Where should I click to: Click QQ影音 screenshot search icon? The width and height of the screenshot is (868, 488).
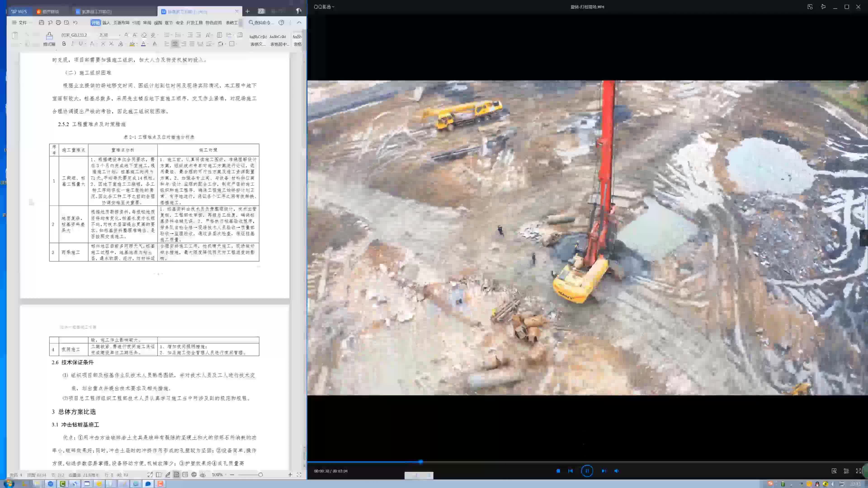tap(834, 471)
